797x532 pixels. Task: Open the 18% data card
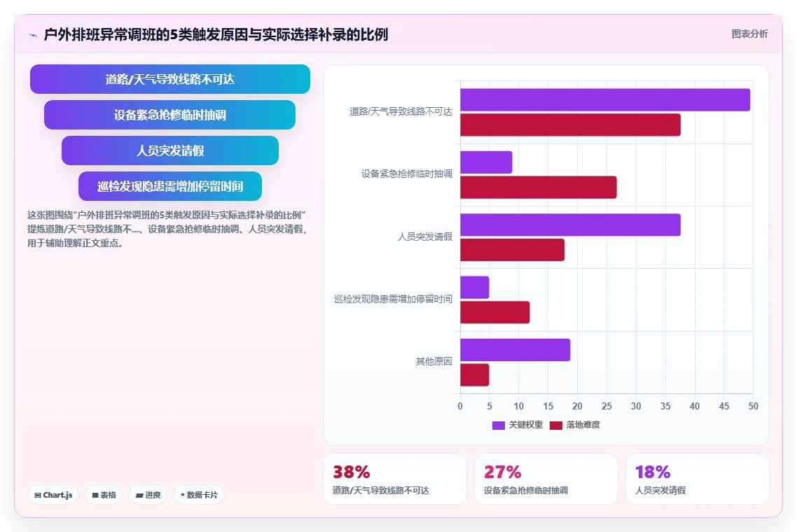pos(698,479)
